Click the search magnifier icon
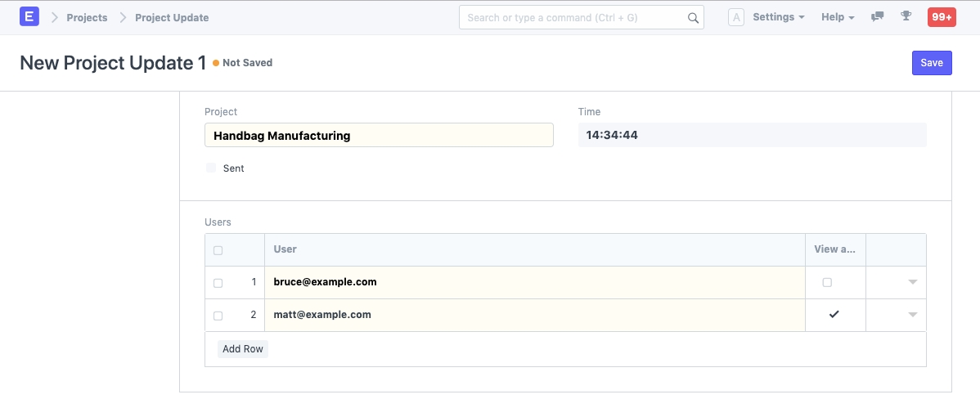This screenshot has height=417, width=980. pyautogui.click(x=693, y=17)
